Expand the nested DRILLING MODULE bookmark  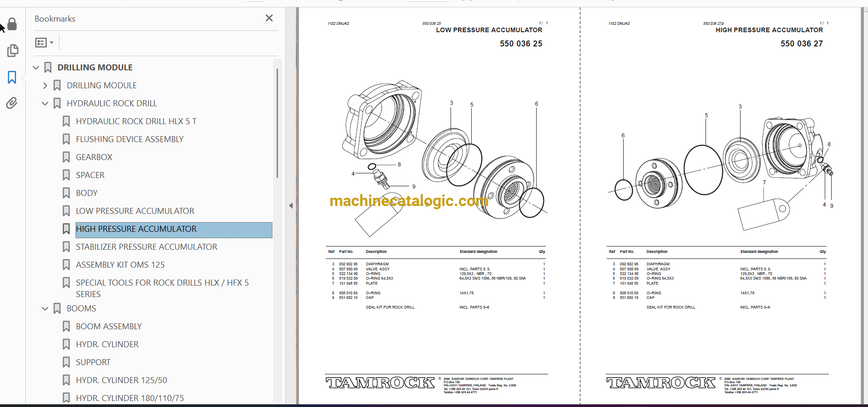(45, 86)
